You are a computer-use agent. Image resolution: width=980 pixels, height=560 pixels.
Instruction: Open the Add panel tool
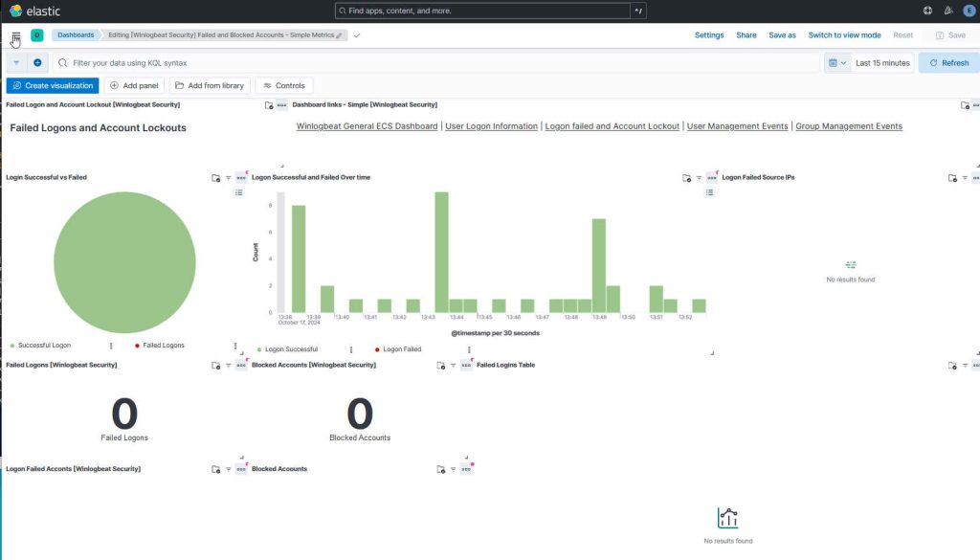(133, 85)
